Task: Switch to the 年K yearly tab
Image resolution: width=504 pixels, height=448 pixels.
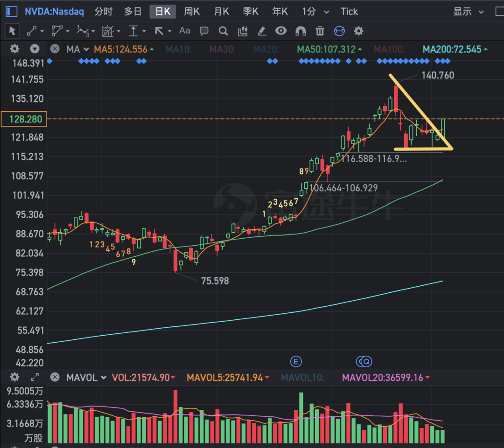Action: click(x=280, y=12)
